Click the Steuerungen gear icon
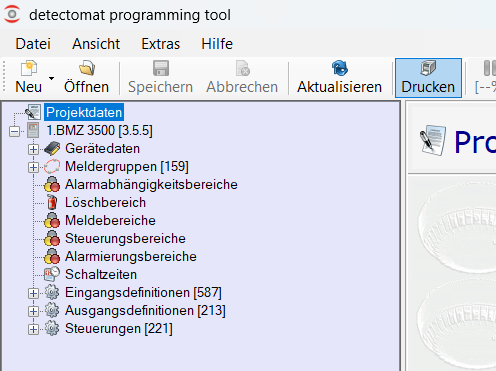This screenshot has height=371, width=496. click(x=52, y=328)
